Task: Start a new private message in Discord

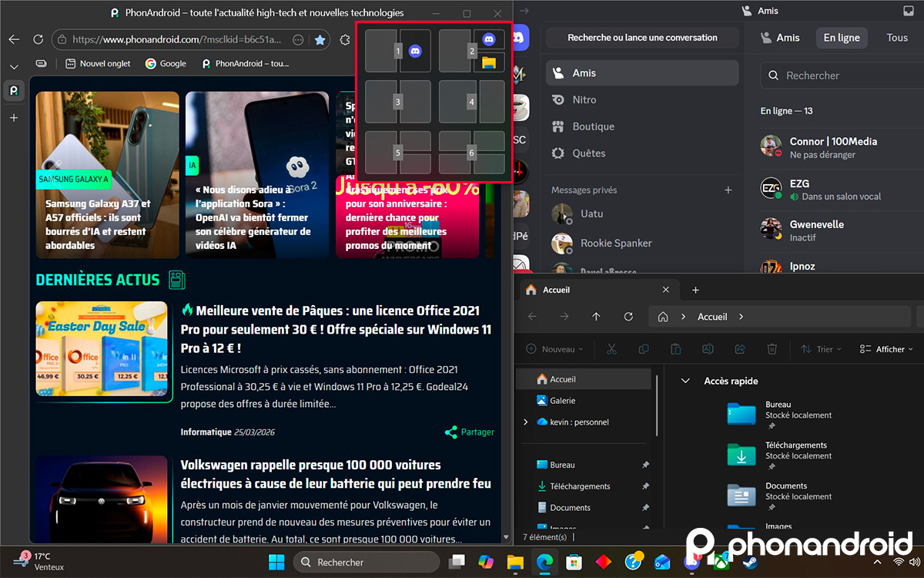Action: tap(728, 190)
